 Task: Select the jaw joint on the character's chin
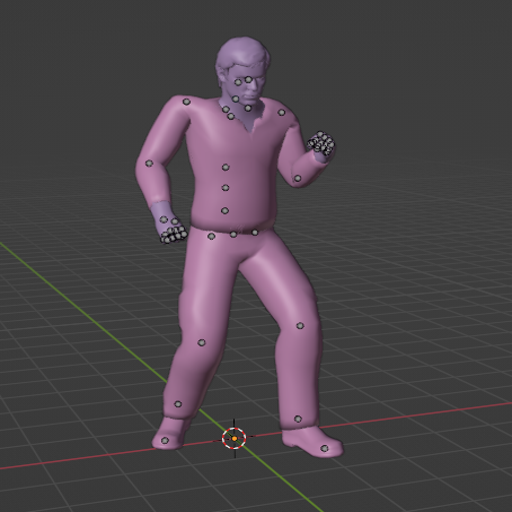click(x=235, y=99)
